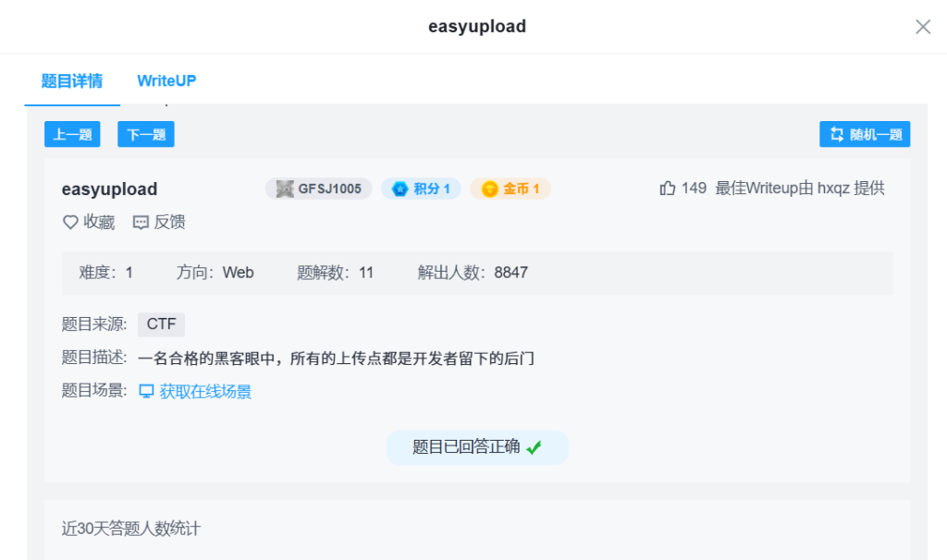Click the 获取在线场景 link text
Image resolution: width=947 pixels, height=560 pixels.
click(205, 392)
